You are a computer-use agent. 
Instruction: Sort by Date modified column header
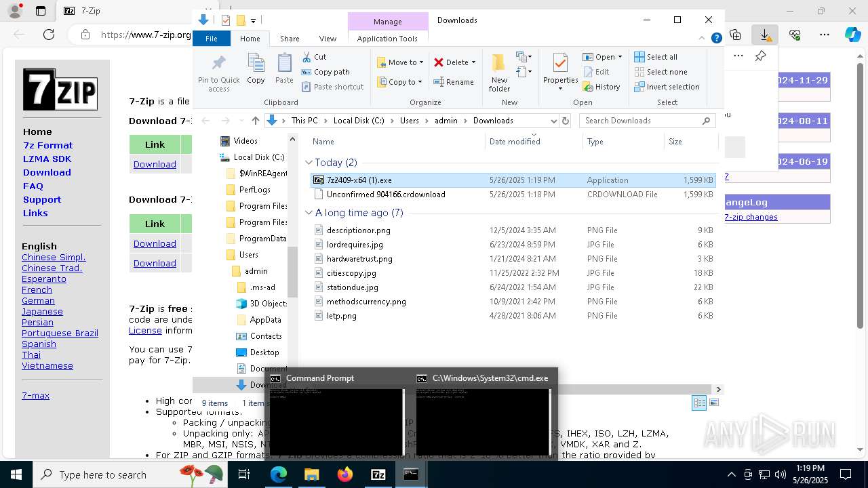point(534,142)
